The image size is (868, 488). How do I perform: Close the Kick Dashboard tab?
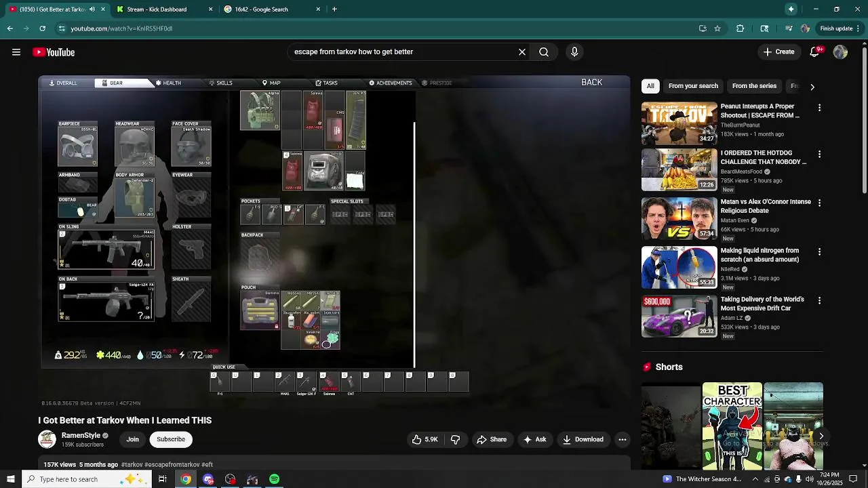[210, 9]
